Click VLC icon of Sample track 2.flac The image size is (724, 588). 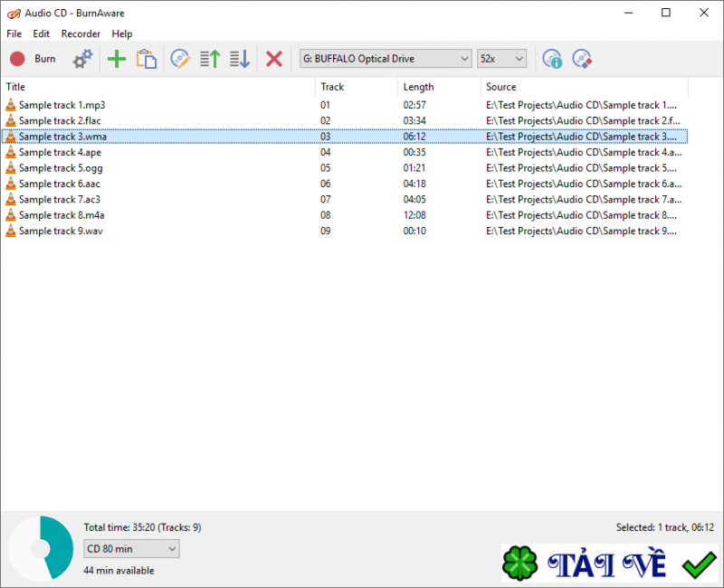pos(11,120)
